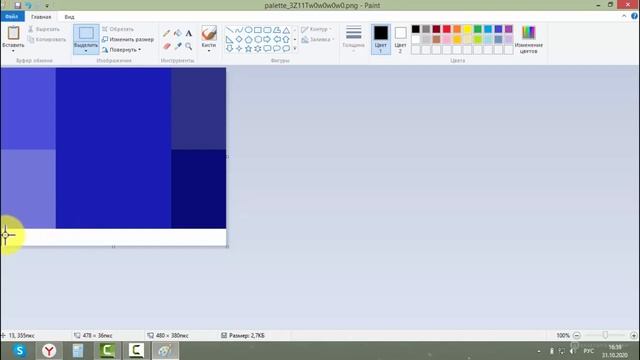Viewport: 640px width, 360px height.
Task: Click the Crop (Обрезать) button
Action: (x=118, y=29)
